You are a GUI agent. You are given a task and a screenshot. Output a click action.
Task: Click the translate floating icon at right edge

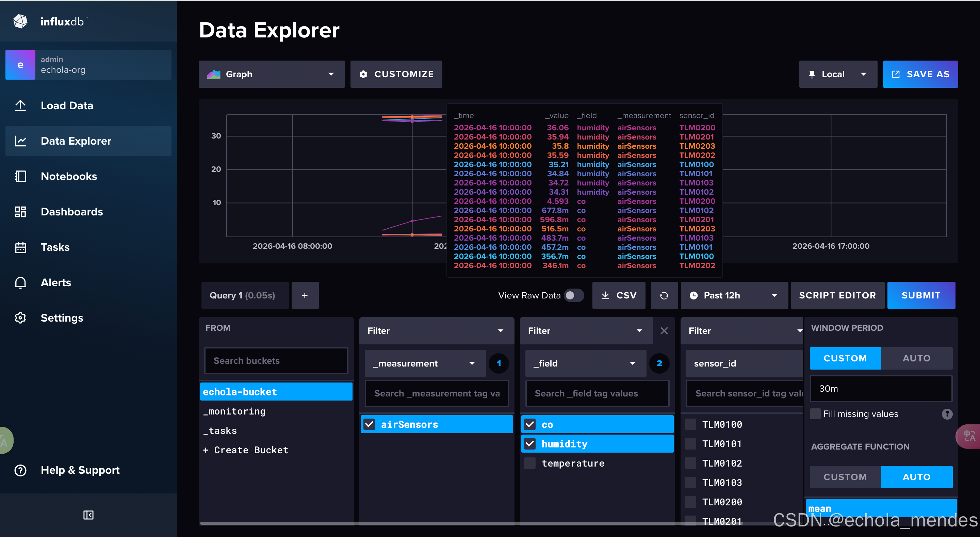pyautogui.click(x=968, y=436)
